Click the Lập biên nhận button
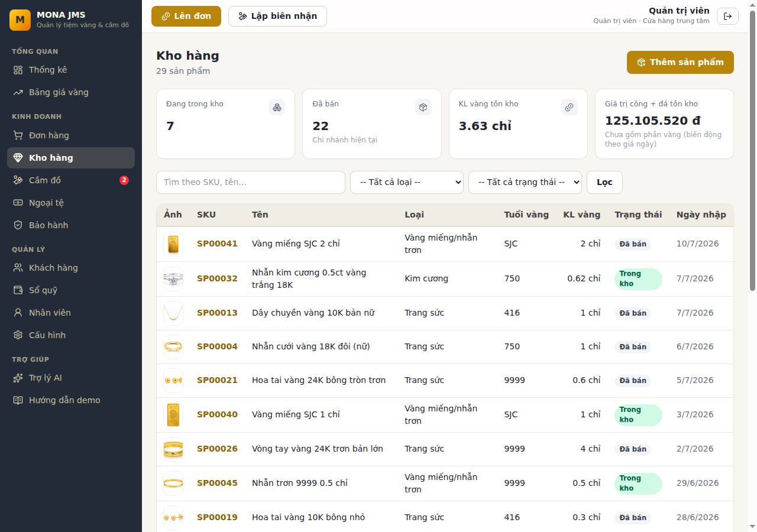 coord(277,16)
